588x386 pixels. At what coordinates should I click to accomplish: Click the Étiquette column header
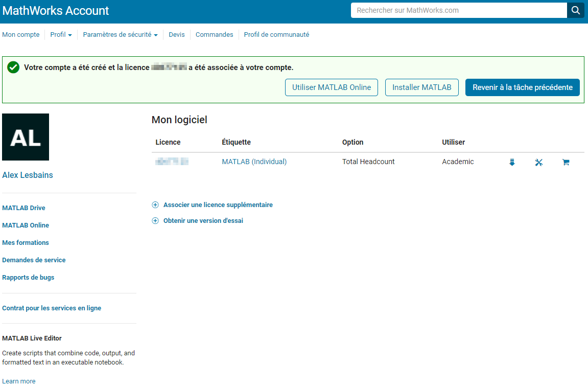[x=236, y=142]
